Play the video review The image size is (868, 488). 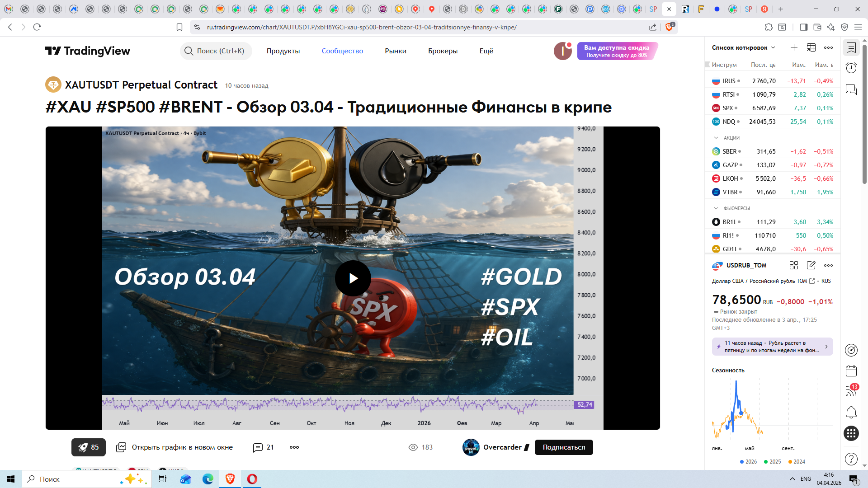(353, 278)
